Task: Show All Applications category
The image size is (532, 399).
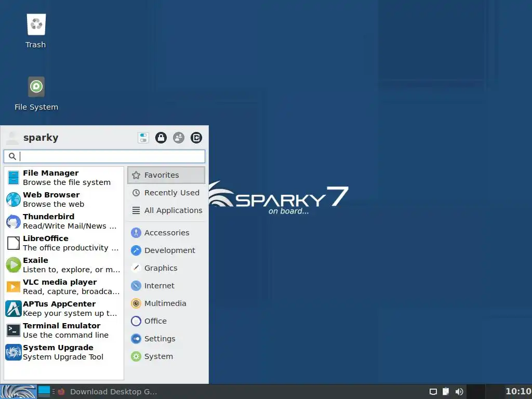Action: point(166,210)
